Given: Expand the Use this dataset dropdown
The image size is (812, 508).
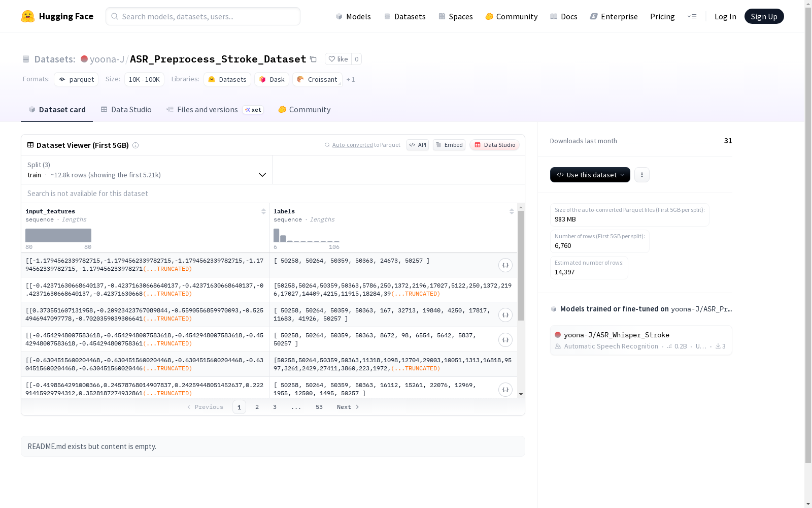Looking at the screenshot, I should point(590,175).
